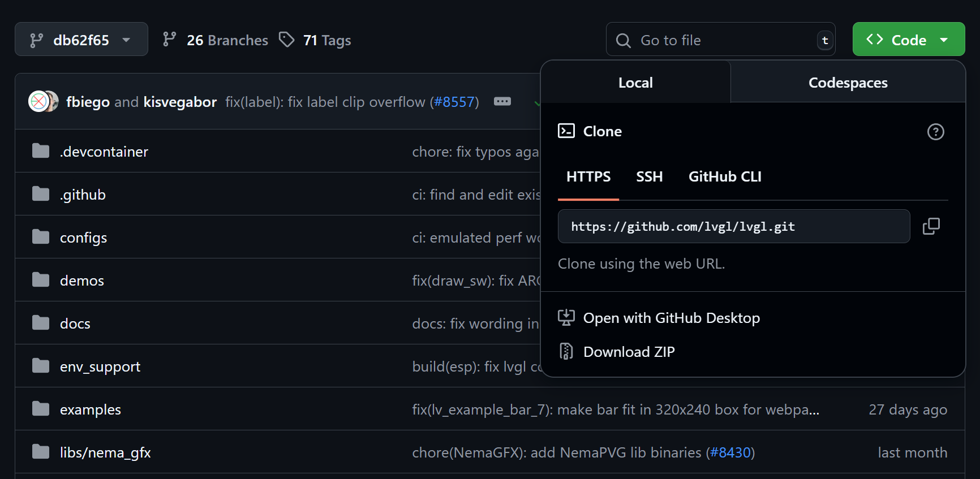Open the .github folder

[83, 195]
